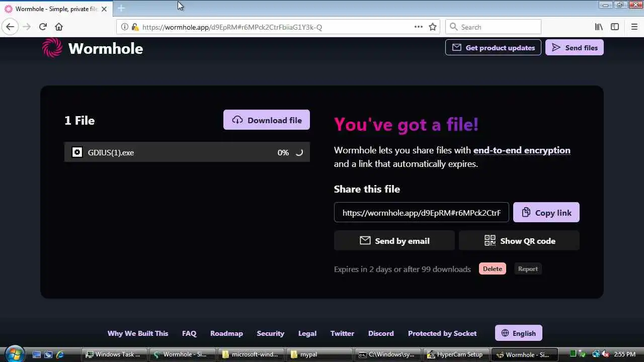Open the Windows Start menu
644x362 pixels.
[14, 353]
